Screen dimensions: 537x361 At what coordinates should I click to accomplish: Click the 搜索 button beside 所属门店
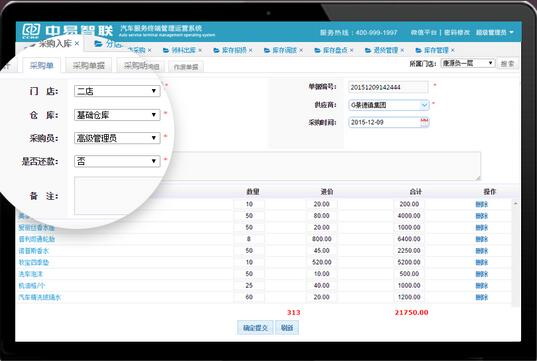507,64
